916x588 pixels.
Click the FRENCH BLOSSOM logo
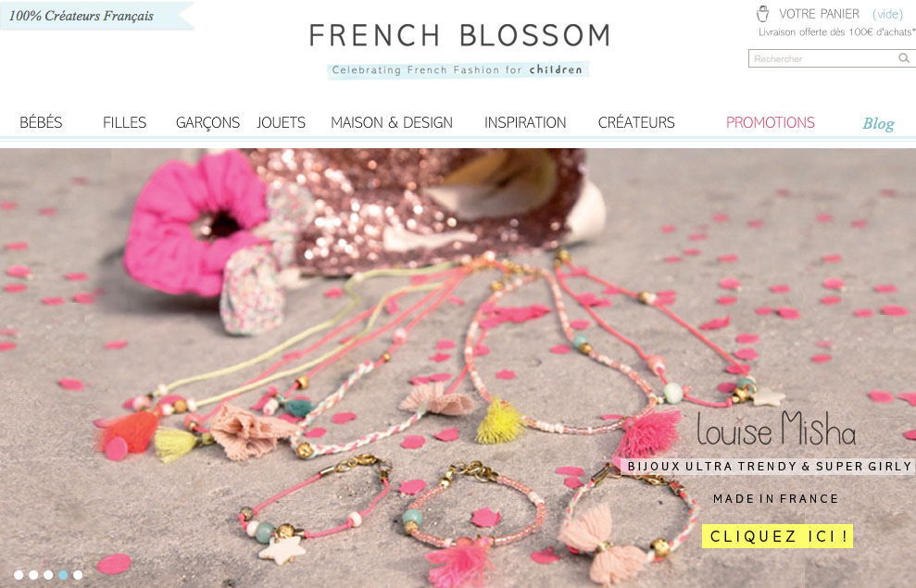pos(459,35)
